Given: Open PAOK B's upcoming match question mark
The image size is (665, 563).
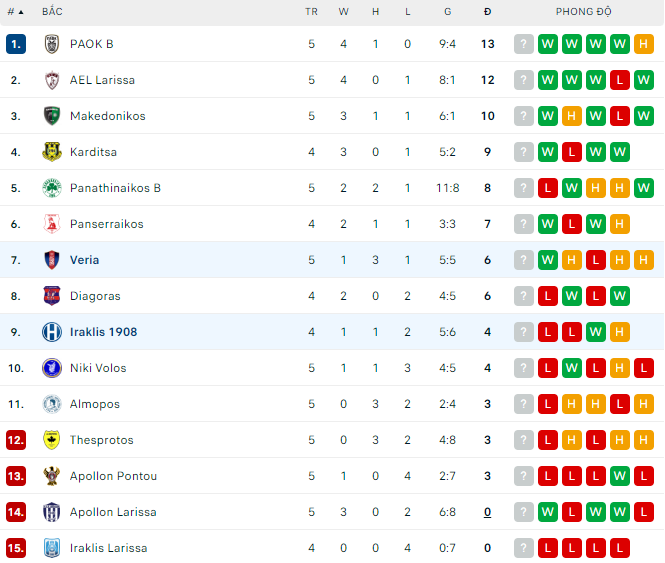Looking at the screenshot, I should point(524,44).
